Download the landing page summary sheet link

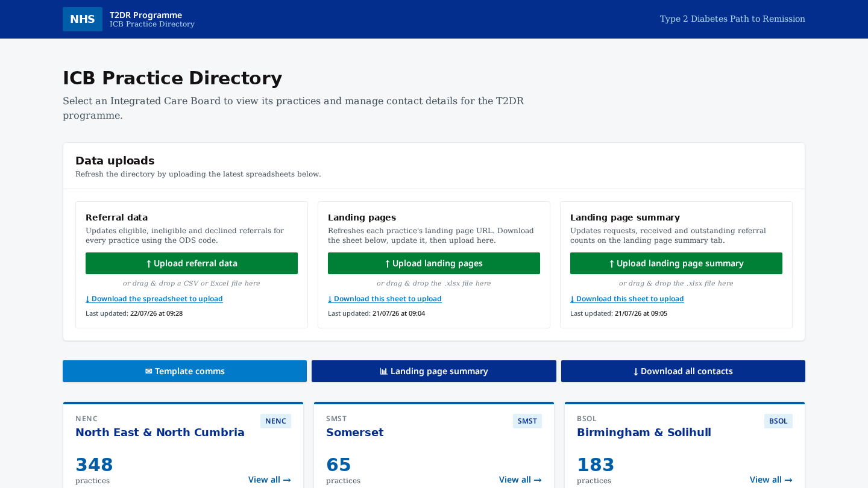tap(627, 299)
